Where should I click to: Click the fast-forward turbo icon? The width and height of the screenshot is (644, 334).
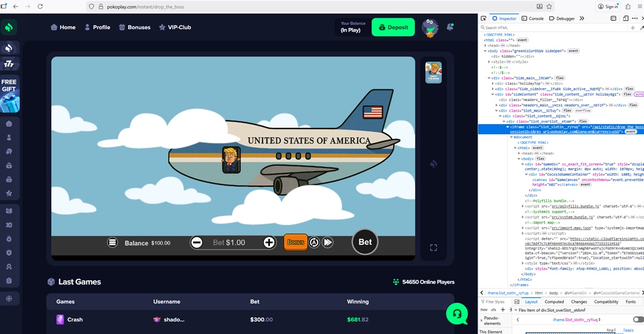pos(327,243)
